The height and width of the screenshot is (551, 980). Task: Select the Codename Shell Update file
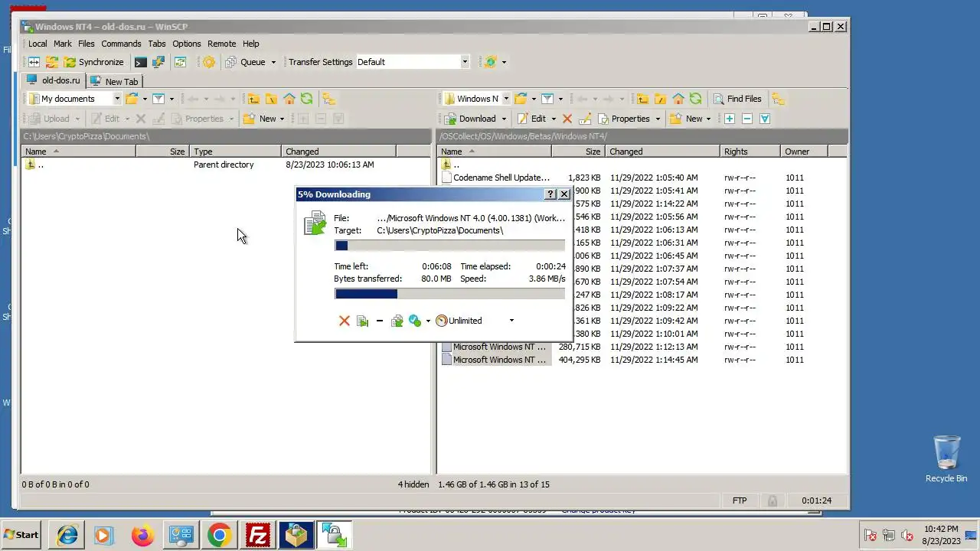point(501,178)
